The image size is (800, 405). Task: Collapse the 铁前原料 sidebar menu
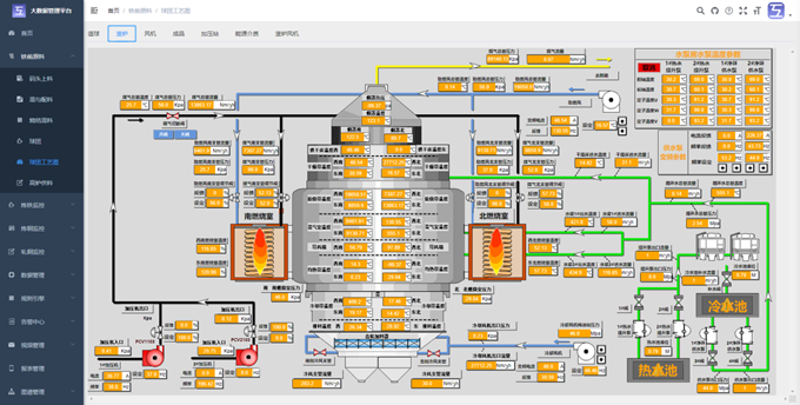[42, 56]
